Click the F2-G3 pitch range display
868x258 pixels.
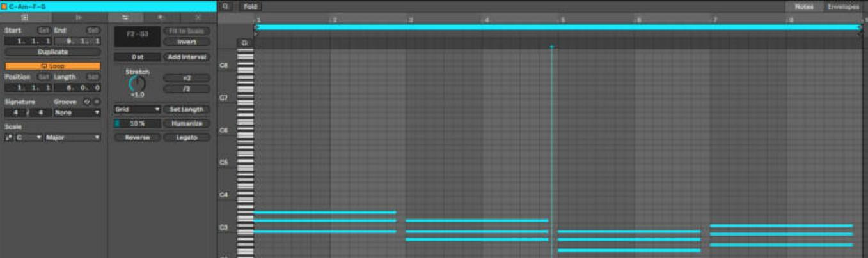(137, 36)
